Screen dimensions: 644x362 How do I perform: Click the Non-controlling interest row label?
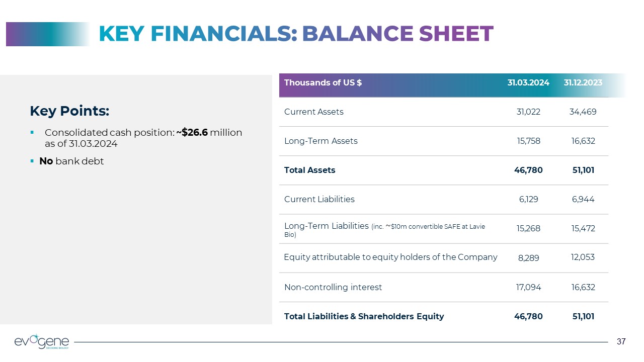coord(333,287)
